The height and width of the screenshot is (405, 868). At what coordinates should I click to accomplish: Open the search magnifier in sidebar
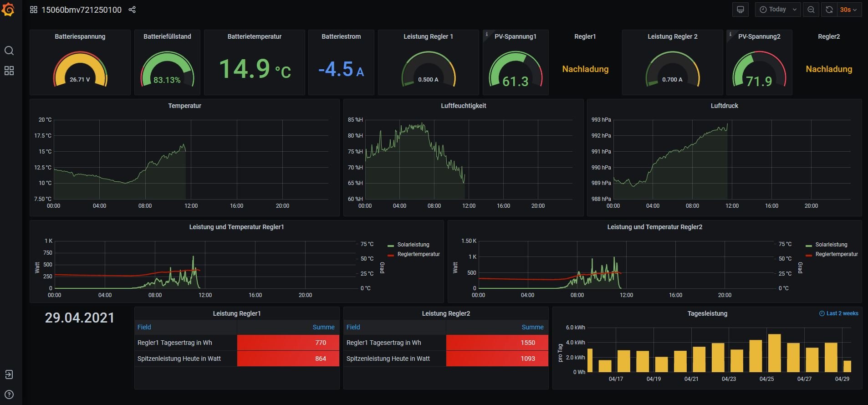pos(9,51)
